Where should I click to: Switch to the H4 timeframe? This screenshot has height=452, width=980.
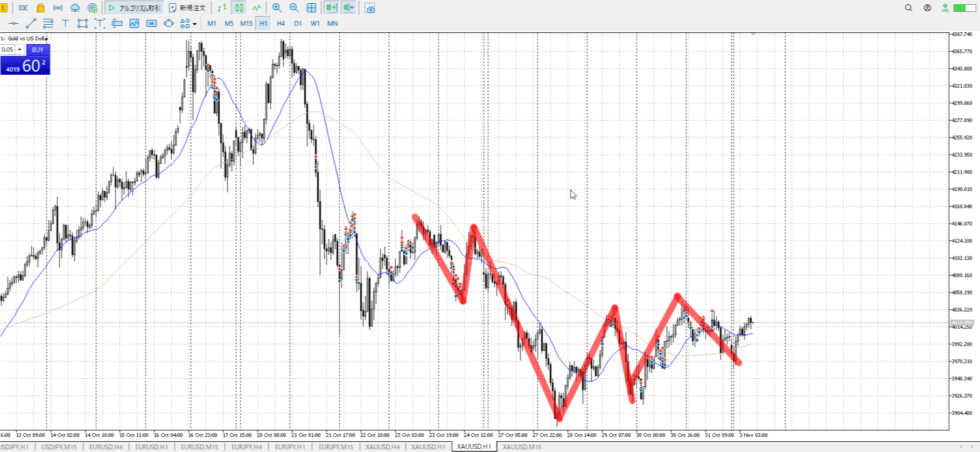(x=281, y=23)
